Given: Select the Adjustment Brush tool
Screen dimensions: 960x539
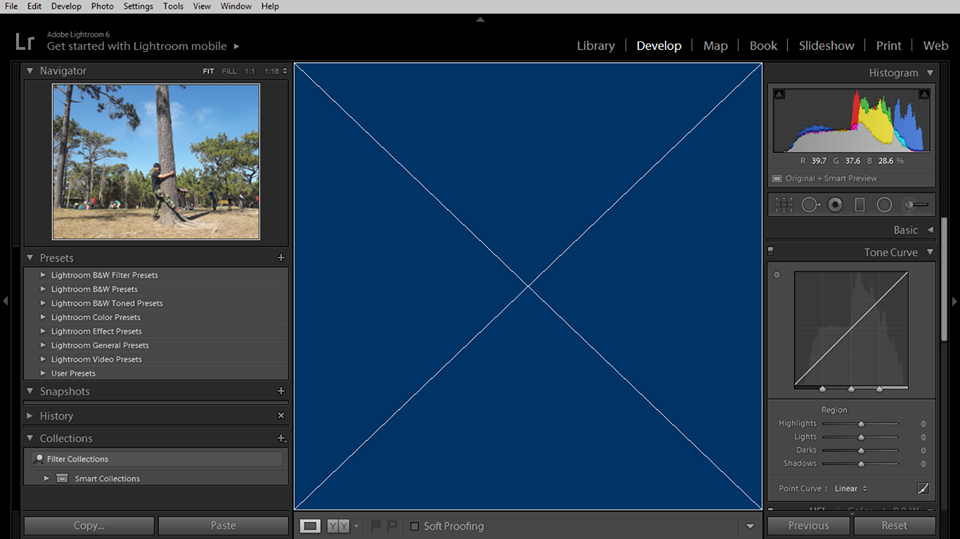Looking at the screenshot, I should pyautogui.click(x=916, y=205).
